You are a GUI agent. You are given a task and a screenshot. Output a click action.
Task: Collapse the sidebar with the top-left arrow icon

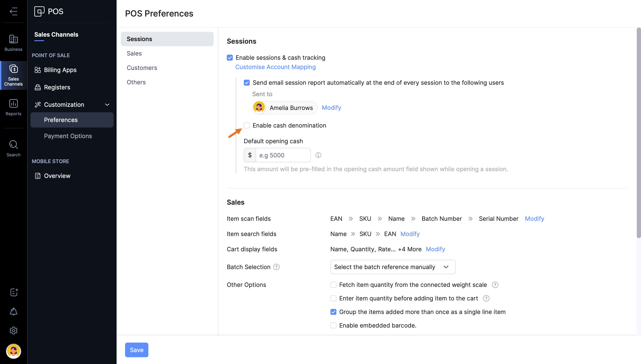(14, 11)
